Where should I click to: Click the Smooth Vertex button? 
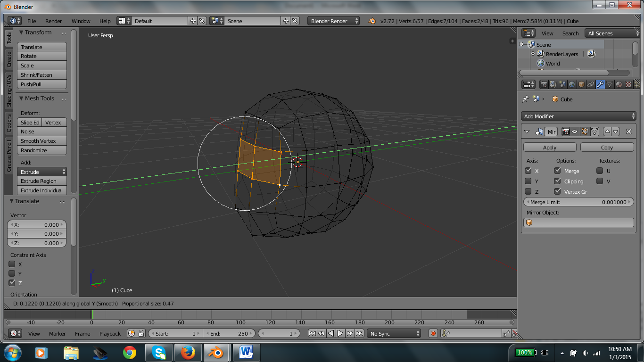coord(42,140)
